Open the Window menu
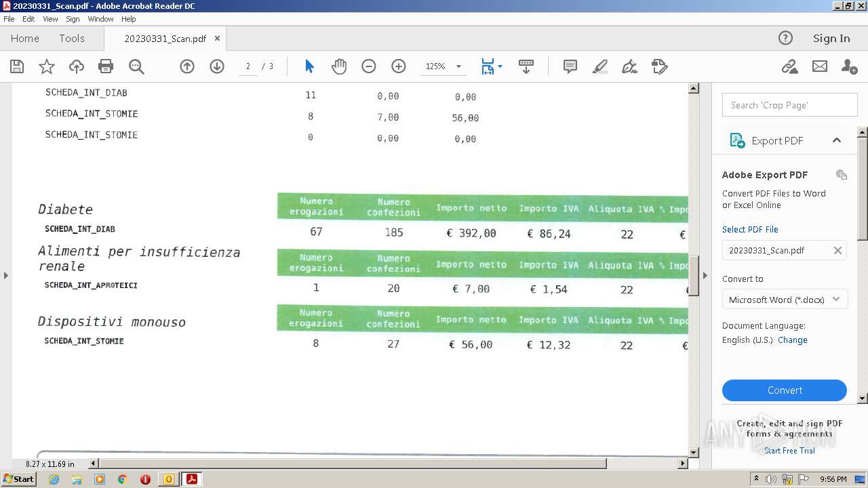 tap(100, 19)
